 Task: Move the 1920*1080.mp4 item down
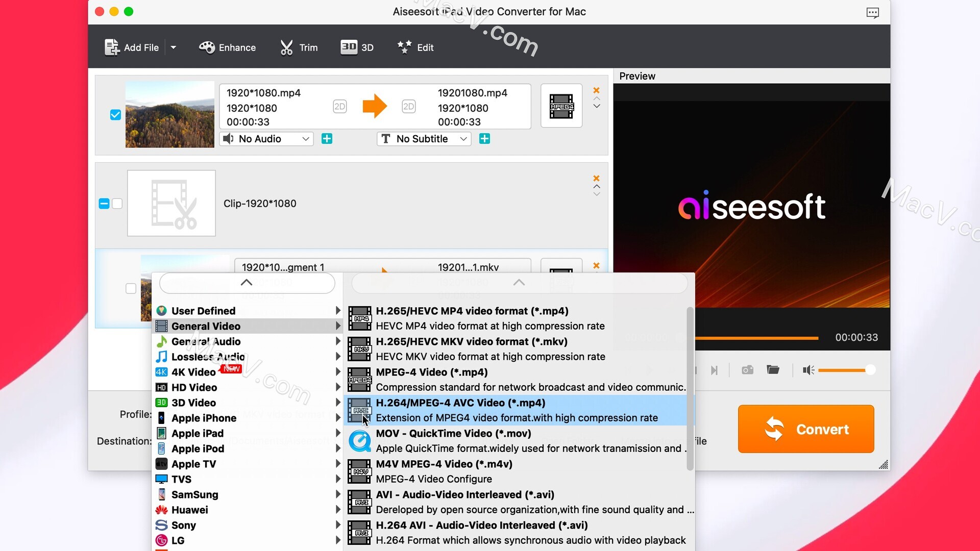596,106
